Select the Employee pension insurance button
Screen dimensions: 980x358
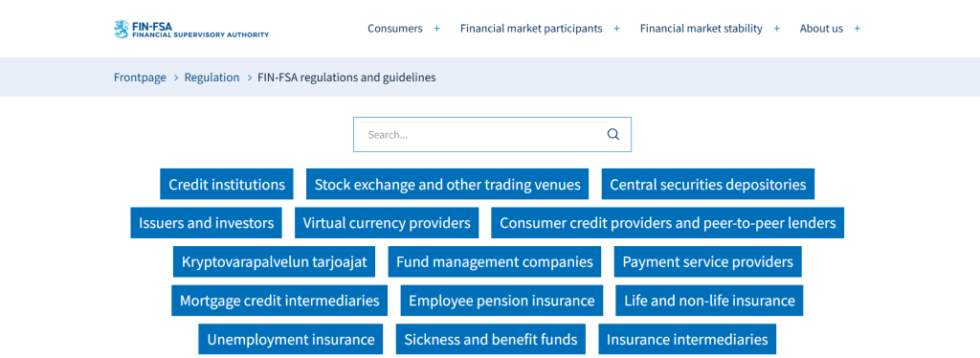[x=501, y=301]
